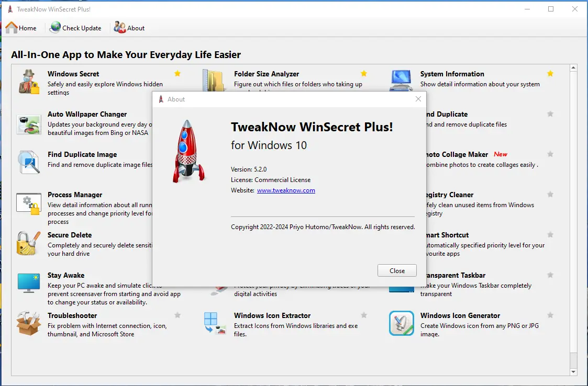Click the License: Commercial License text
Screen dimensions: 588x386
tap(271, 180)
